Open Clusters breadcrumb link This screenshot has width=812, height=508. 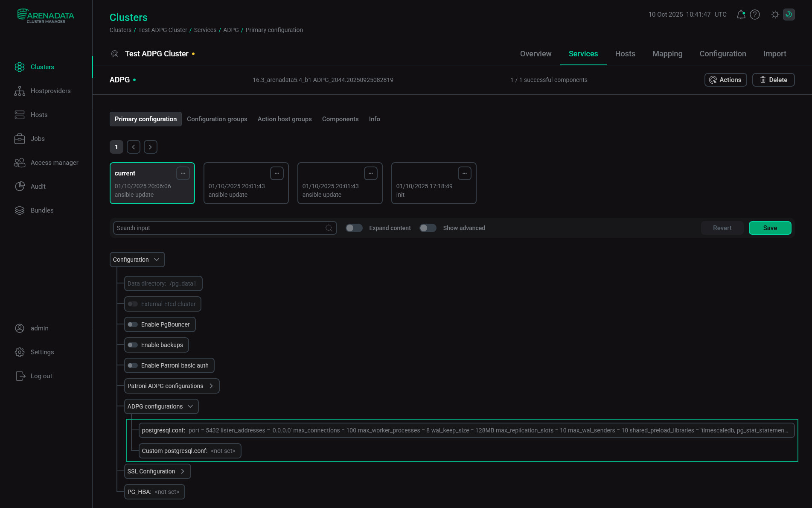tap(120, 30)
